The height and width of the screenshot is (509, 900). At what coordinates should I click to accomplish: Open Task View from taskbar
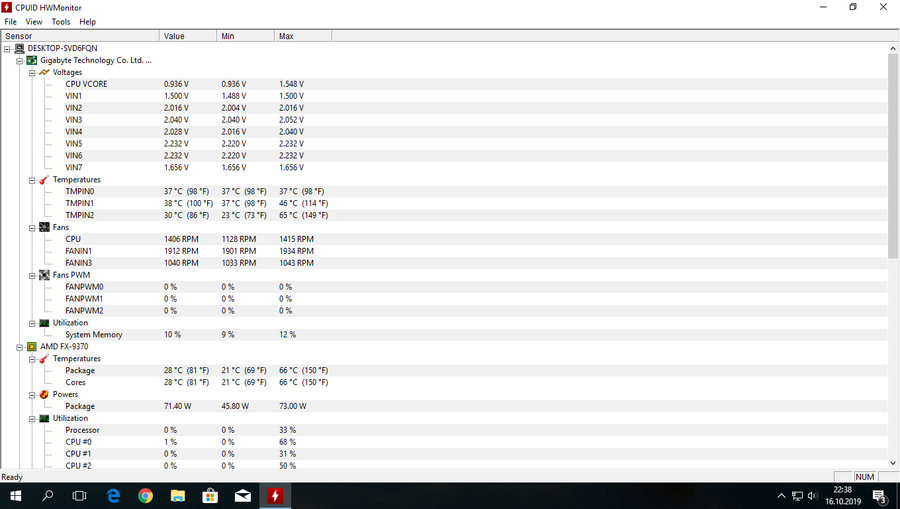click(x=79, y=496)
